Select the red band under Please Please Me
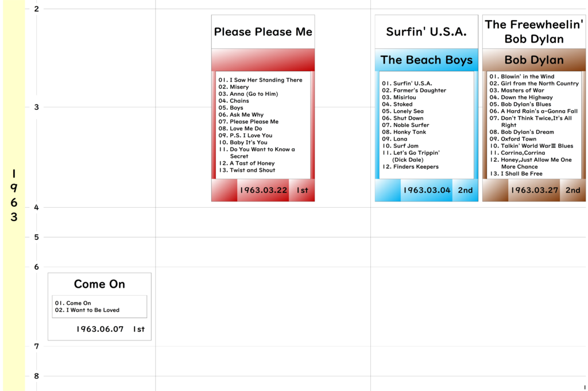The width and height of the screenshot is (588, 391). click(x=263, y=60)
